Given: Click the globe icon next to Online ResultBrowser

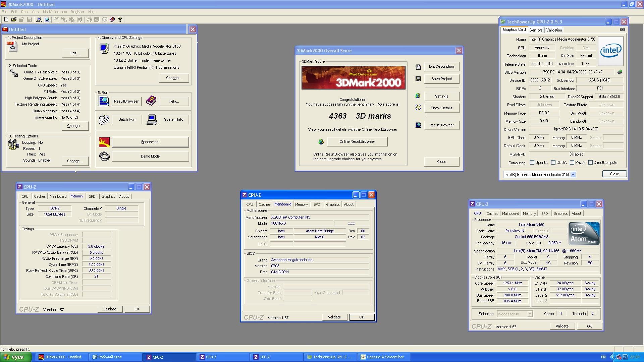Looking at the screenshot, I should (x=321, y=142).
